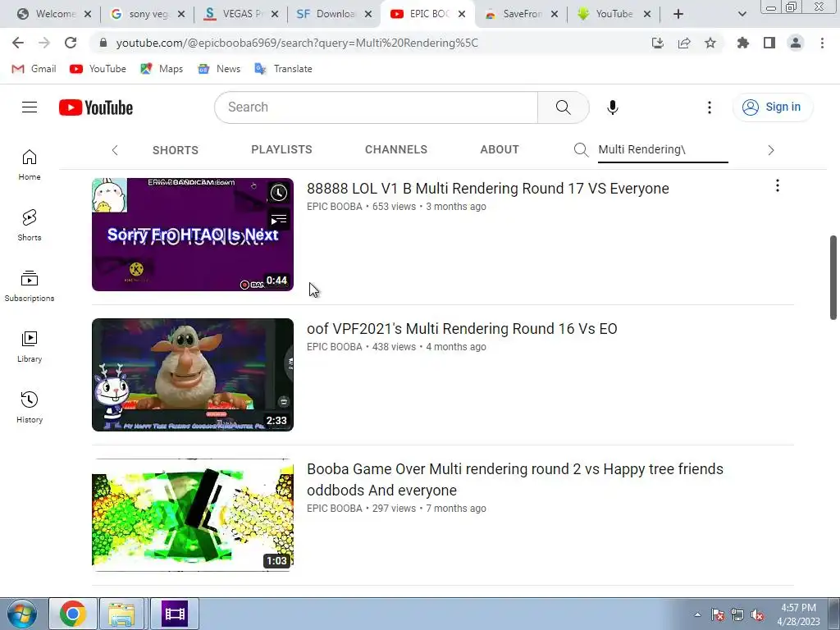Switch to the sony veg Google tab
Viewport: 840px width, 630px height.
(148, 14)
